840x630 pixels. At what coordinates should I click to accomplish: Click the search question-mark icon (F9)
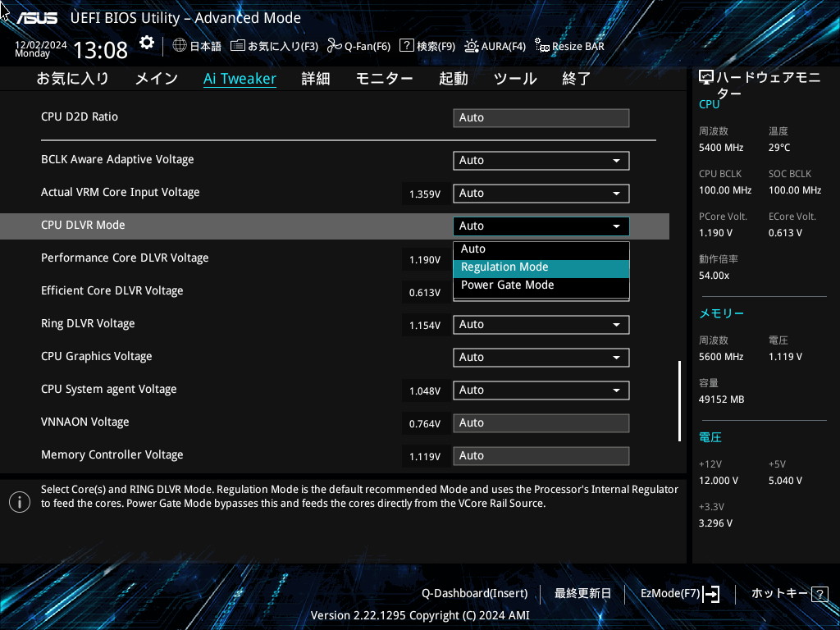pos(407,46)
